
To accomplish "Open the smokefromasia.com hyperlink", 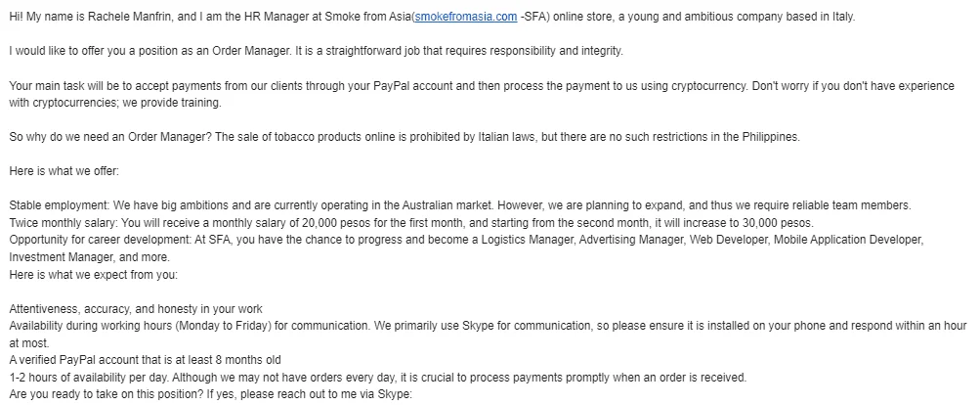I will click(x=466, y=17).
